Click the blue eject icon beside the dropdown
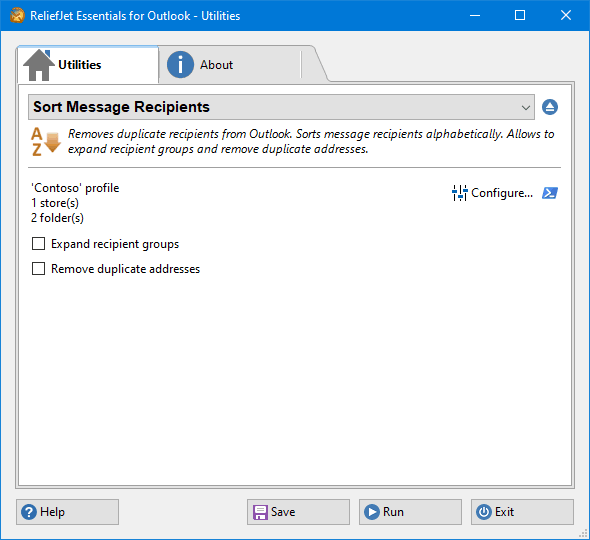Viewport: 590px width, 540px height. 550,107
